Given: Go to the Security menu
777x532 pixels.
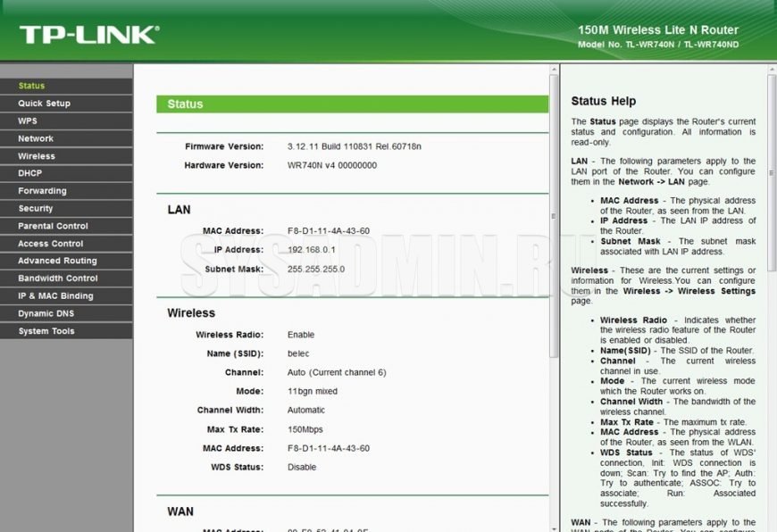Looking at the screenshot, I should pyautogui.click(x=36, y=208).
